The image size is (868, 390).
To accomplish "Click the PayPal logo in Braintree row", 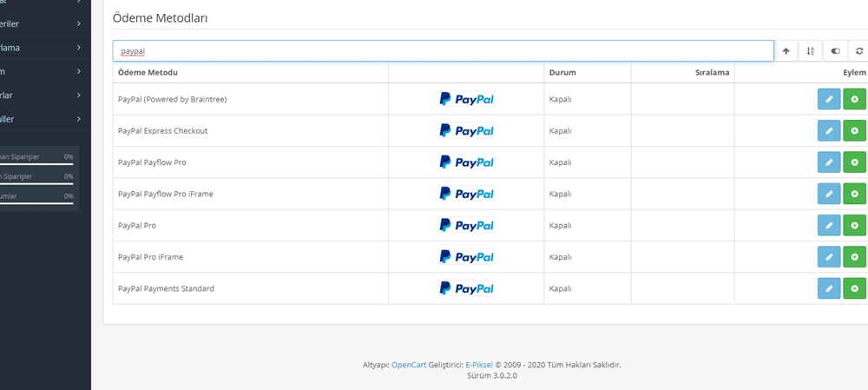I will click(467, 99).
